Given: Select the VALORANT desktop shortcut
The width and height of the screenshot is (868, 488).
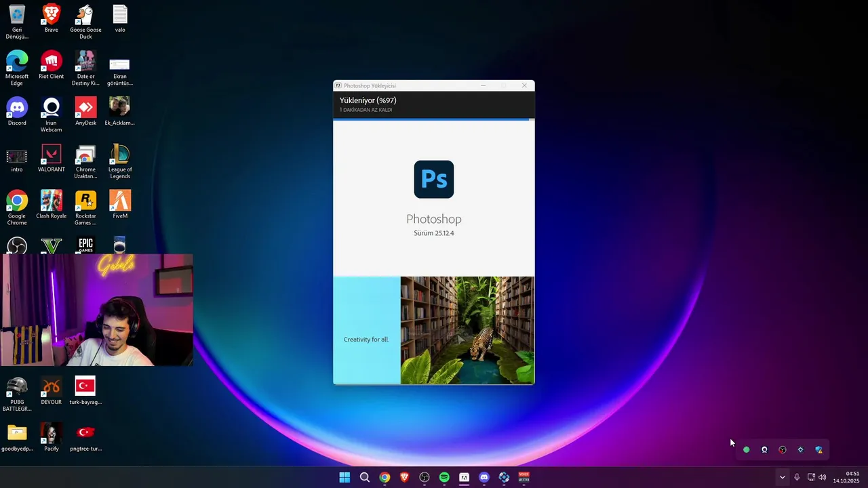Looking at the screenshot, I should (x=52, y=155).
